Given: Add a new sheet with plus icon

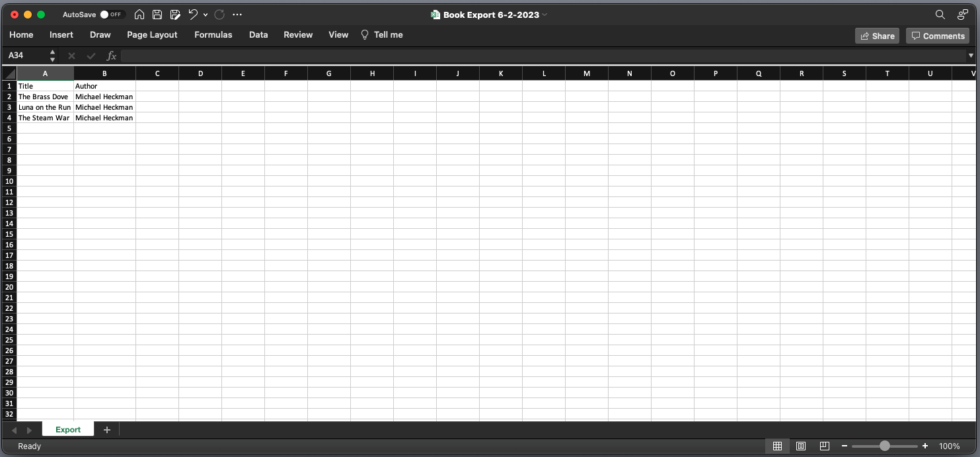Looking at the screenshot, I should tap(107, 430).
